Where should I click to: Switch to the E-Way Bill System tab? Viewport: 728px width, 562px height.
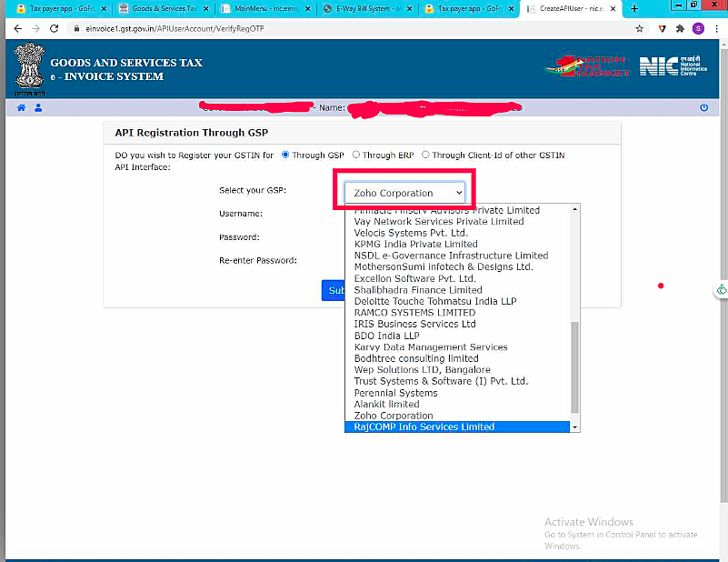(367, 9)
